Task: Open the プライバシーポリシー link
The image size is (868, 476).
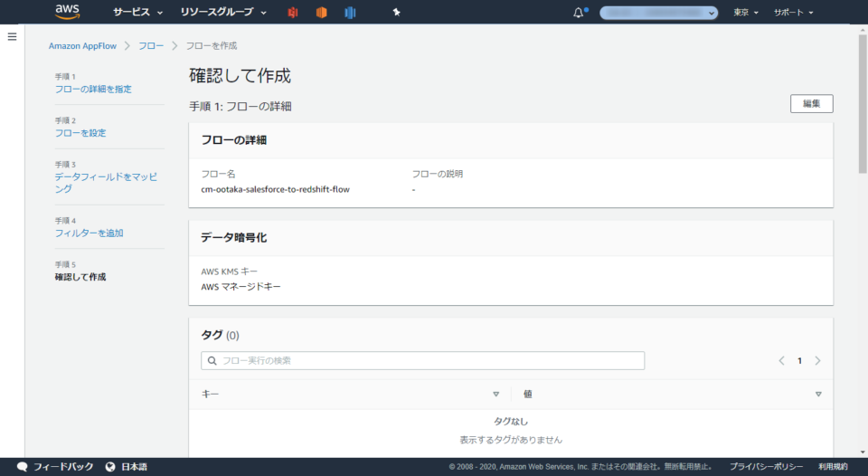Action: point(766,467)
